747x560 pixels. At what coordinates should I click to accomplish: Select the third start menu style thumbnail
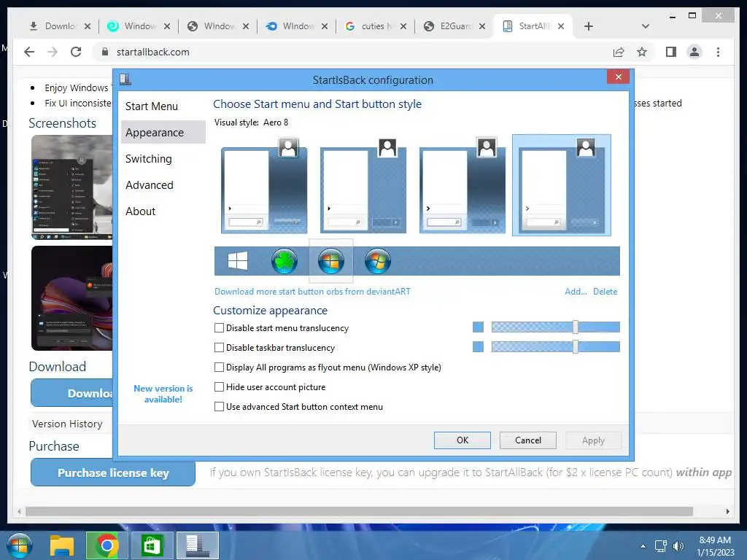(462, 185)
